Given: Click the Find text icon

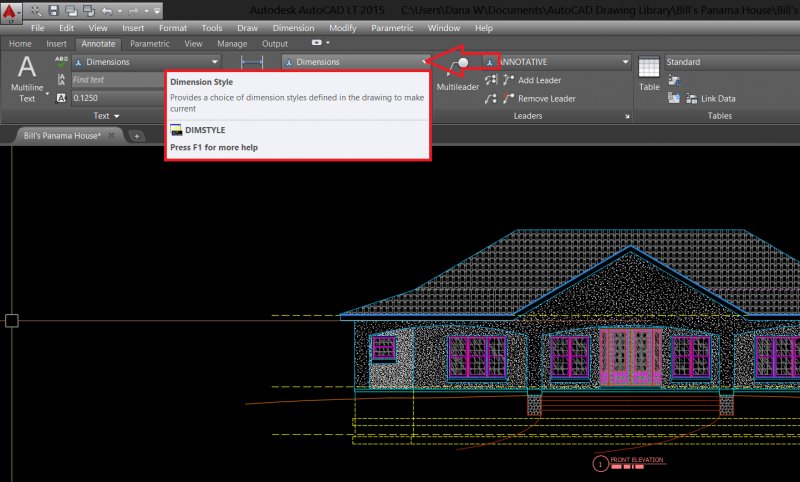Looking at the screenshot, I should (61, 80).
